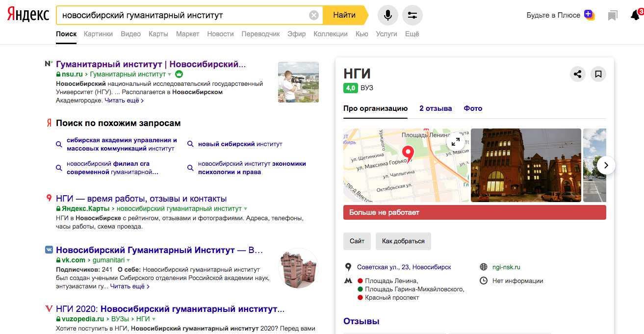Click 'Площадь Гарина-Михайловского' metro station
This screenshot has height=334, width=644.
point(414,289)
